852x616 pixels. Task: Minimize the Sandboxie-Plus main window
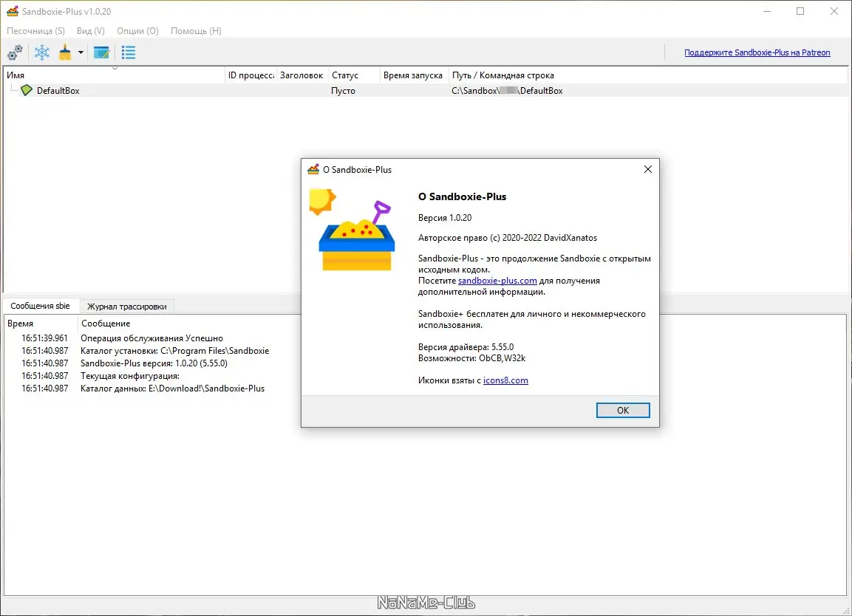[x=767, y=11]
